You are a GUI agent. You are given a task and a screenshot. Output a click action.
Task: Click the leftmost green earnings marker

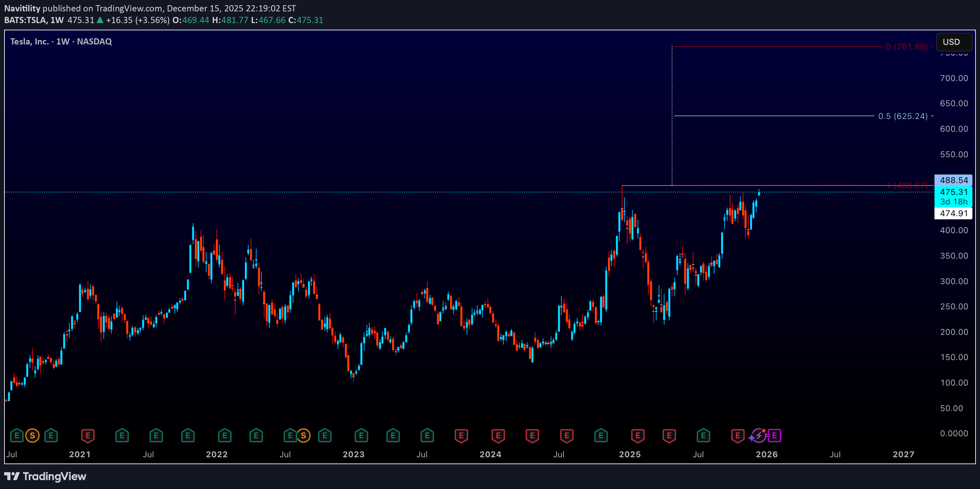[x=17, y=435]
